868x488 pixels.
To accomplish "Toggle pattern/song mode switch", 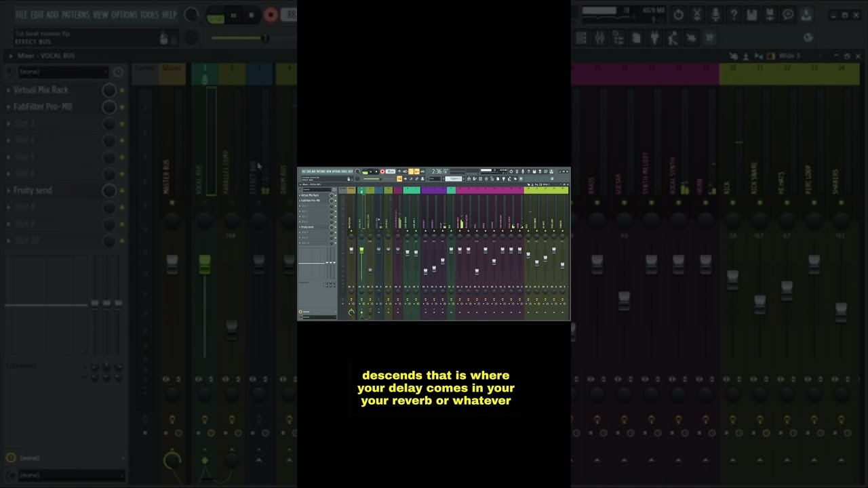I will click(365, 172).
